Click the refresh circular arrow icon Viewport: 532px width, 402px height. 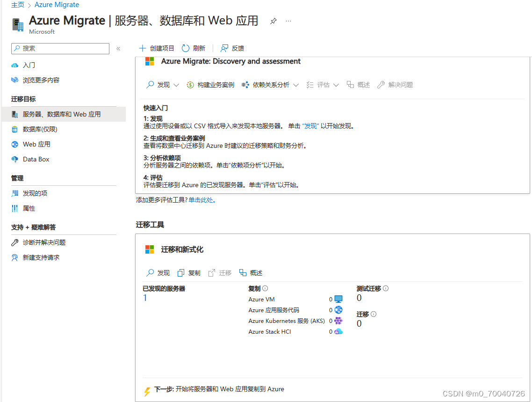click(185, 48)
